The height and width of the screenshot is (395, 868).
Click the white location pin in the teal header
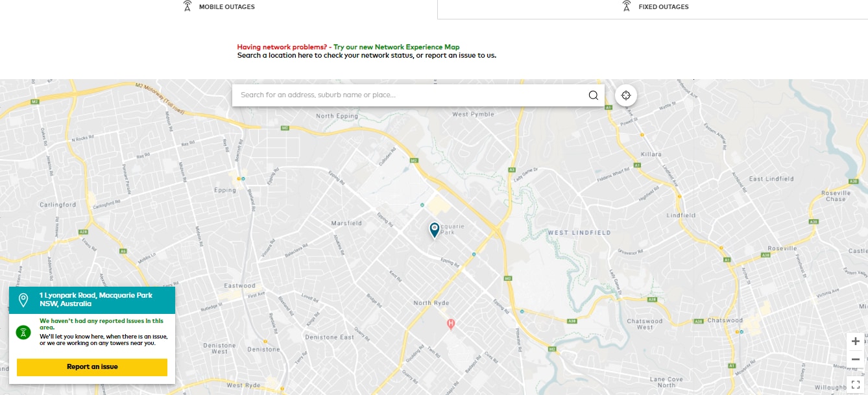(23, 299)
